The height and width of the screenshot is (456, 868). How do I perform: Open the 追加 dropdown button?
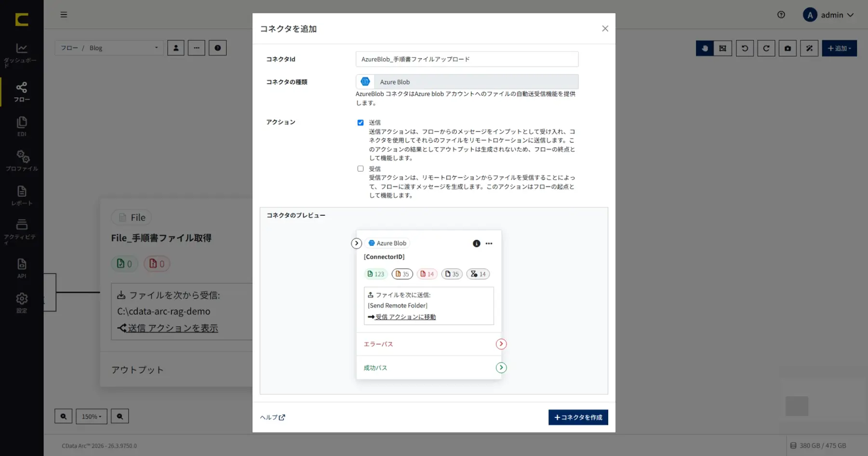(839, 48)
